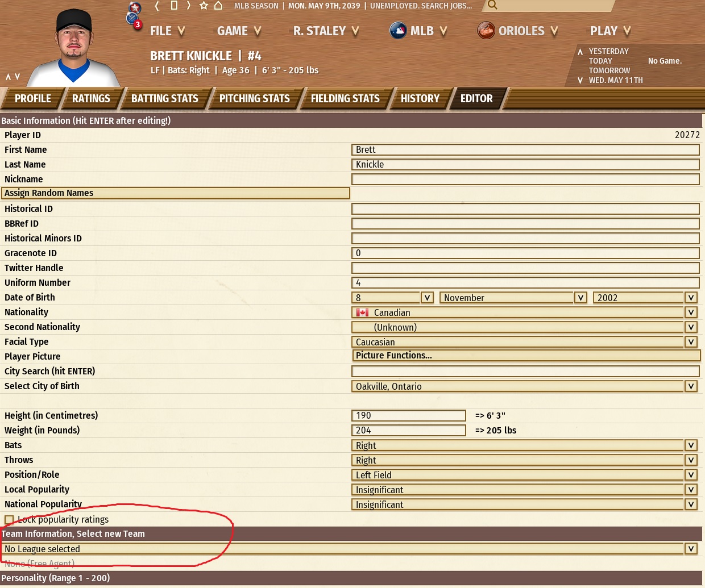
Task: Click the search magnifier icon
Action: [492, 5]
